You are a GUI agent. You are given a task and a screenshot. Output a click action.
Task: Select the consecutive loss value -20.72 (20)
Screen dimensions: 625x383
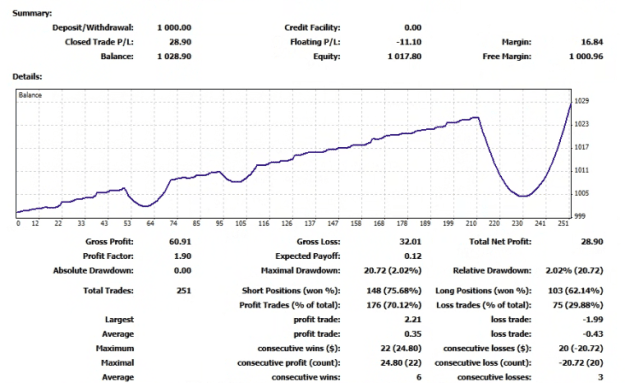point(581,363)
